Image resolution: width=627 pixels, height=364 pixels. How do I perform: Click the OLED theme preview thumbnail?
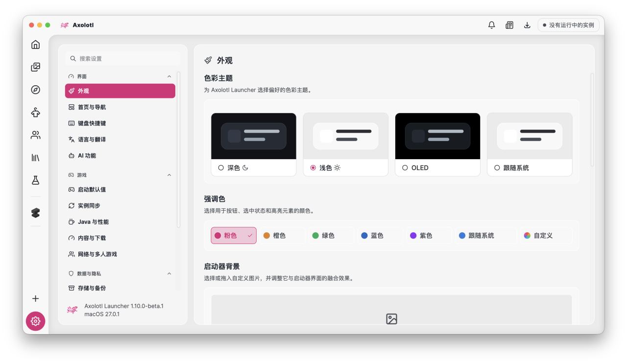click(438, 136)
